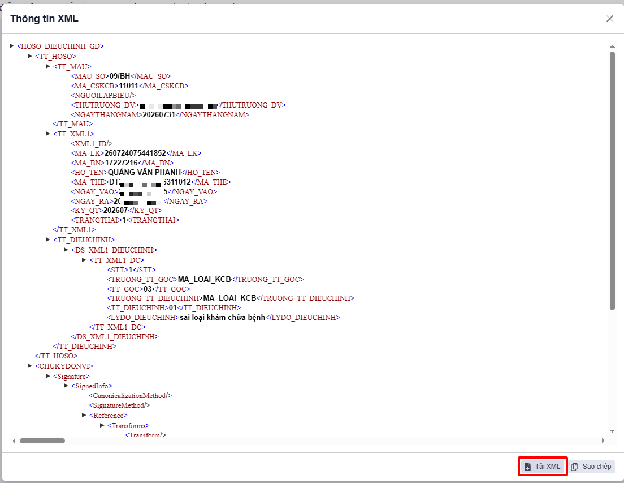This screenshot has width=624, height=483.
Task: Select the name QUANG VĂN PHANH
Action: click(x=144, y=172)
